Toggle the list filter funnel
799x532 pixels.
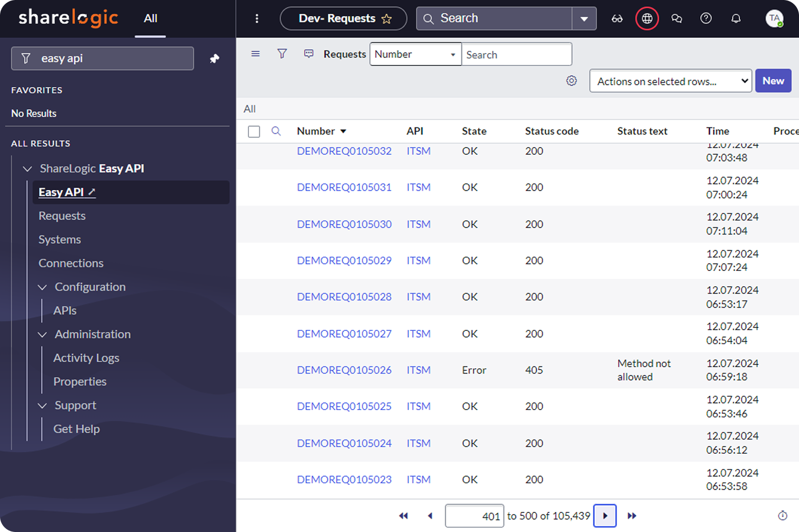coord(282,54)
